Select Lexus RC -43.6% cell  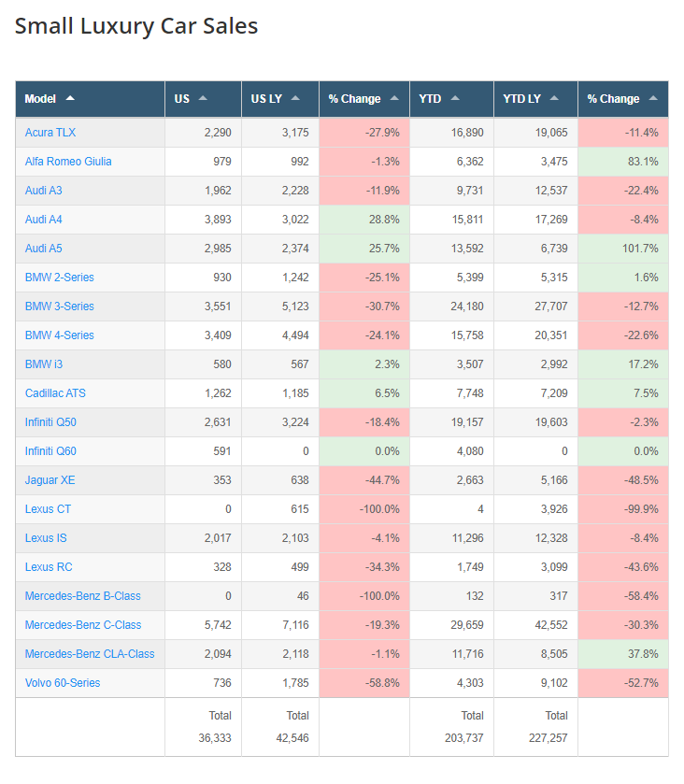coord(623,567)
